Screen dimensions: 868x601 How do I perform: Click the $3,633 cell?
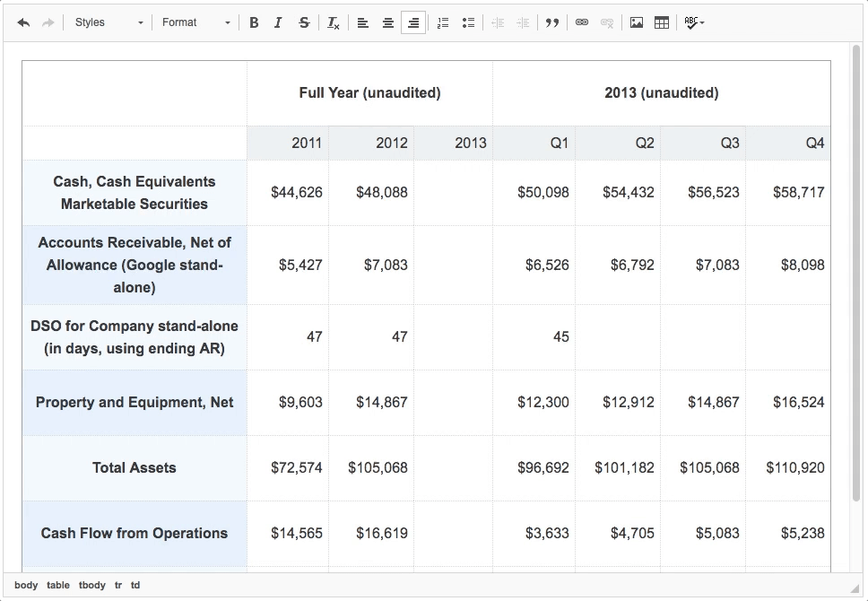coord(534,533)
